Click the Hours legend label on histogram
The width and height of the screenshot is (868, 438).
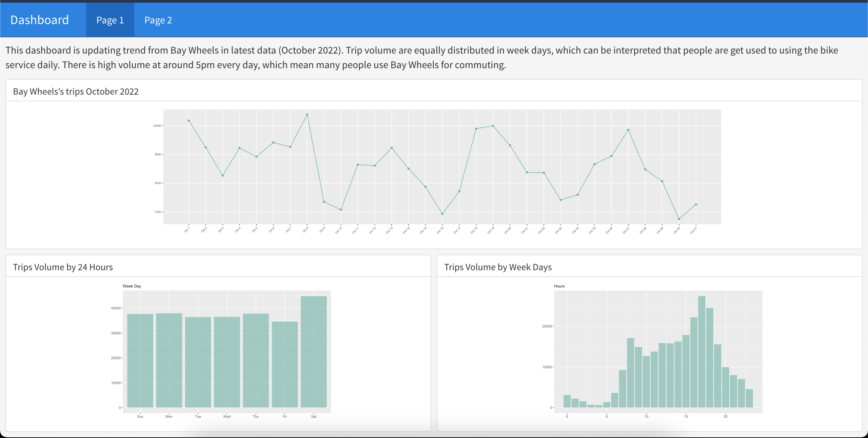click(x=559, y=286)
